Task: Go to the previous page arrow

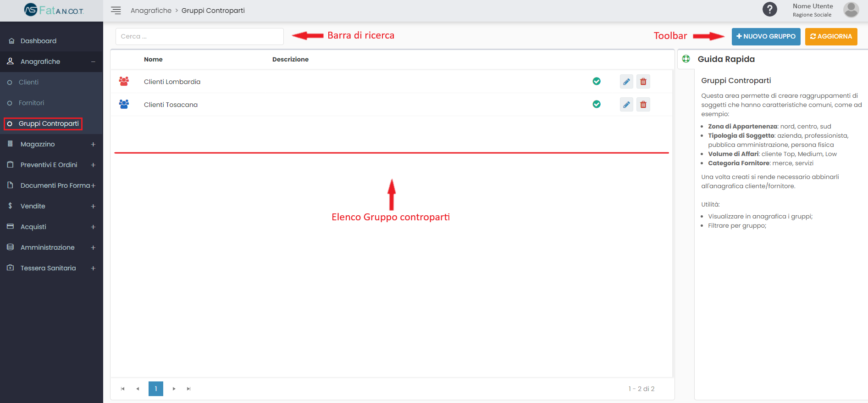Action: [x=138, y=389]
